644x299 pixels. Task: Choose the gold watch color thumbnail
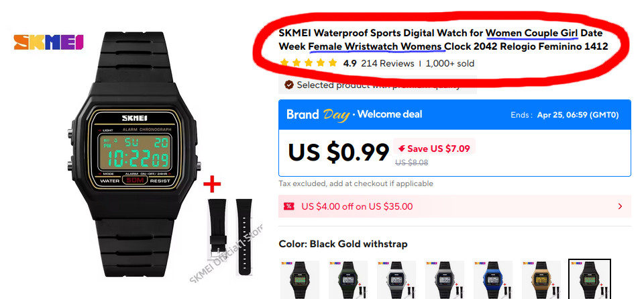(541, 280)
